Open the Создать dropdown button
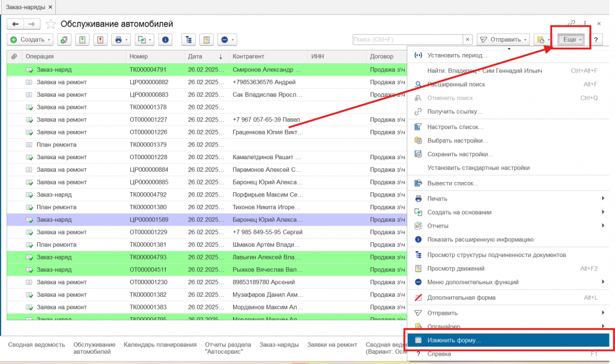615x364 pixels. click(x=30, y=40)
